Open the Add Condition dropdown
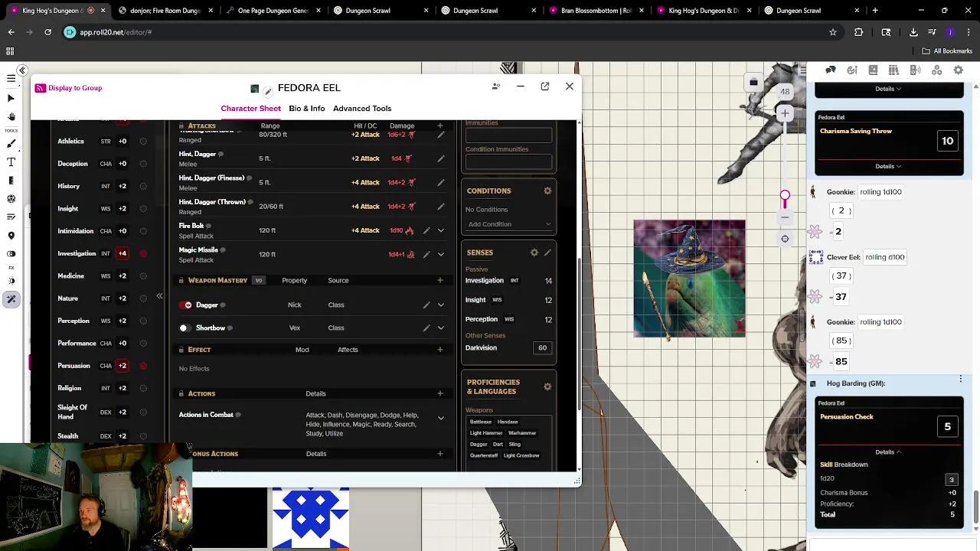980x551 pixels. tap(508, 224)
